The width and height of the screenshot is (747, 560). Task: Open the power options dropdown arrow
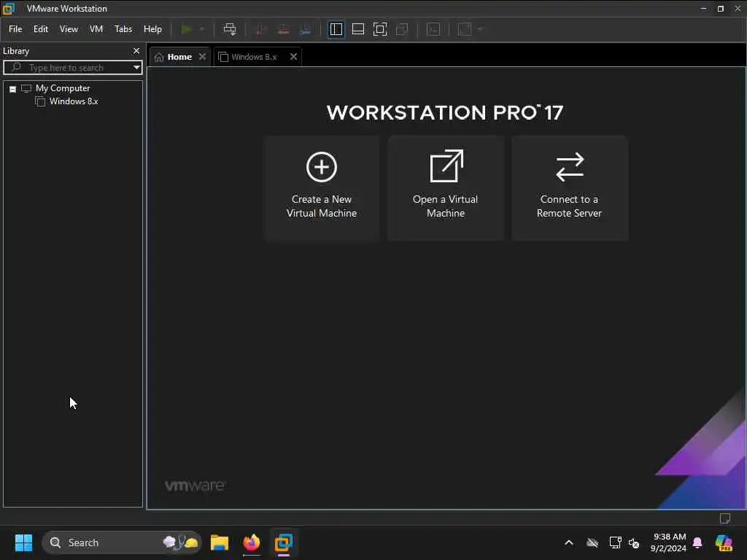(x=202, y=29)
